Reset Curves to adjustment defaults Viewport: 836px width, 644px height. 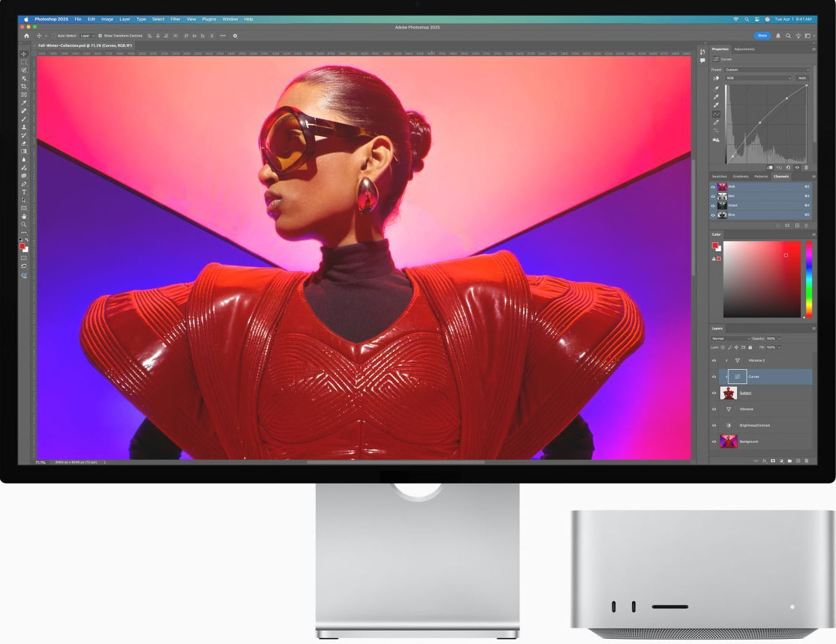(788, 167)
